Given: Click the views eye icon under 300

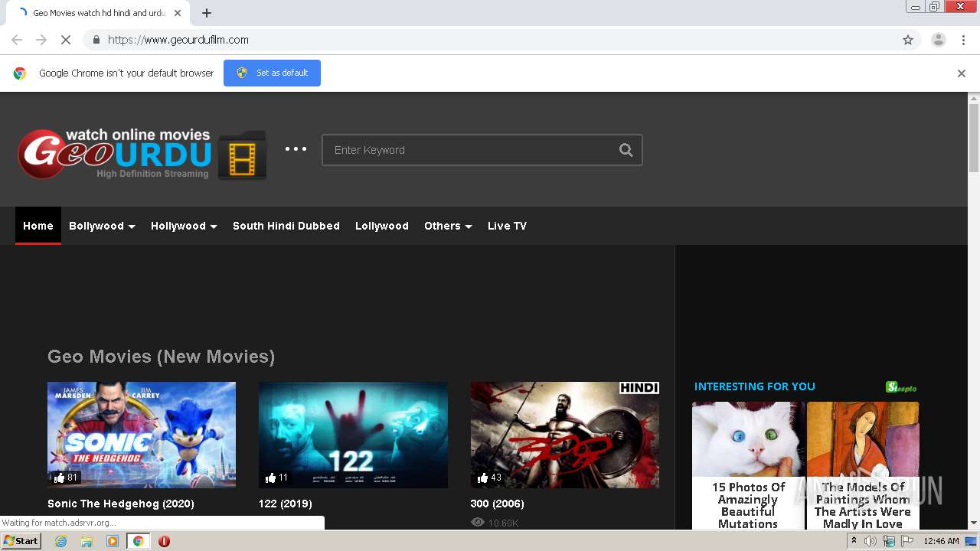Looking at the screenshot, I should click(478, 522).
